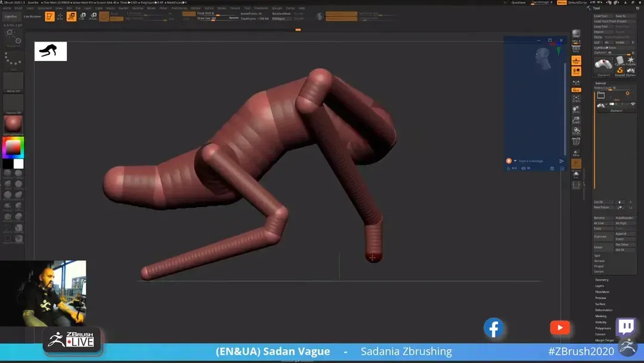
Task: Toggle the Live Boolean button
Action: [x=32, y=16]
